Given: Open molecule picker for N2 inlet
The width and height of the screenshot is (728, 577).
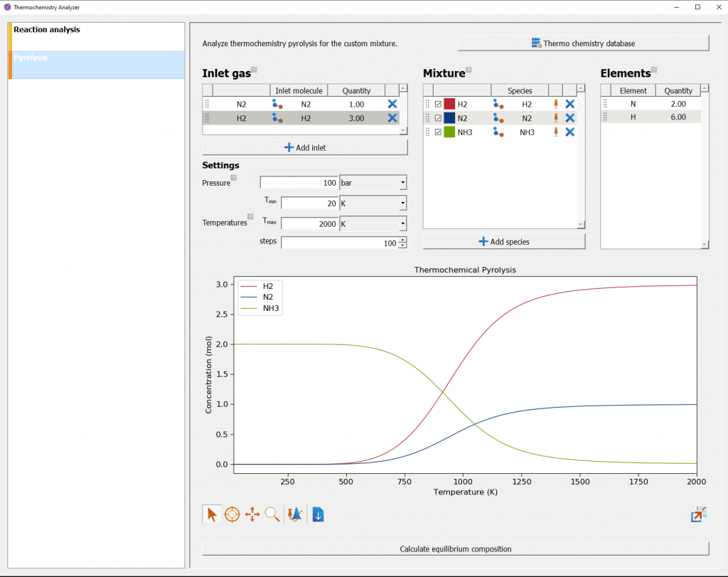Looking at the screenshot, I should pyautogui.click(x=278, y=105).
